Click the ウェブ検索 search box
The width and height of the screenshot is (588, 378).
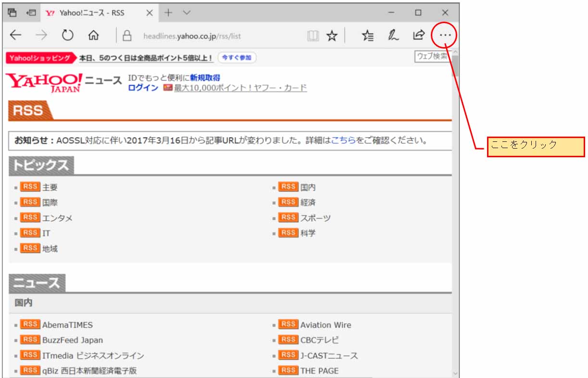click(432, 56)
